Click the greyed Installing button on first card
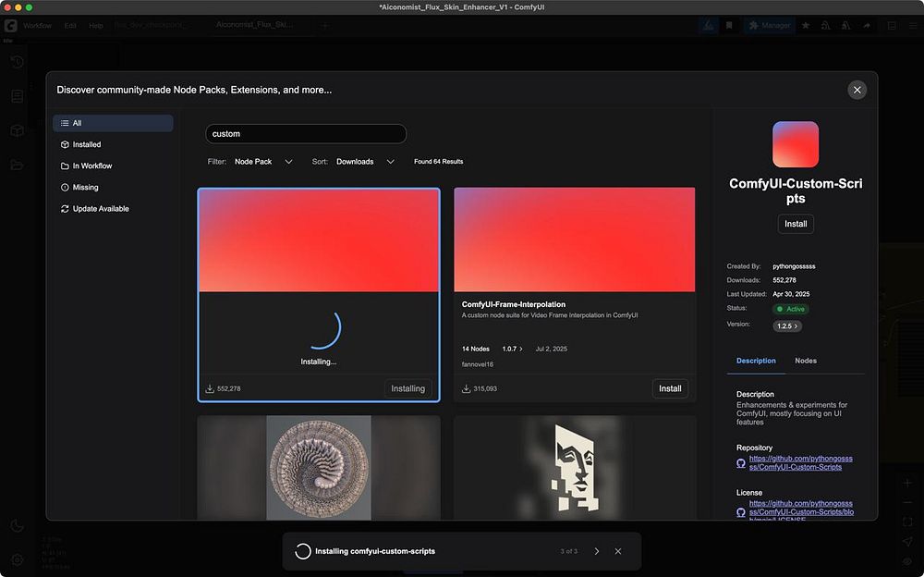924x577 pixels. (407, 388)
